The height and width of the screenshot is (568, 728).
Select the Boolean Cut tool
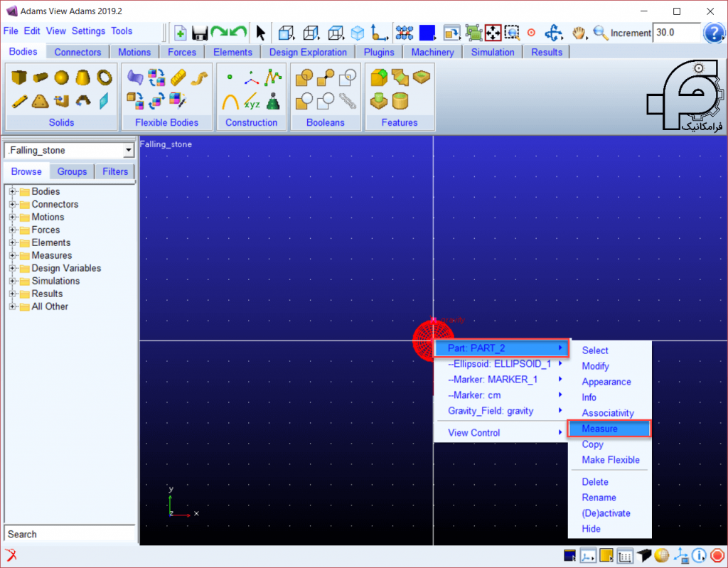[304, 101]
